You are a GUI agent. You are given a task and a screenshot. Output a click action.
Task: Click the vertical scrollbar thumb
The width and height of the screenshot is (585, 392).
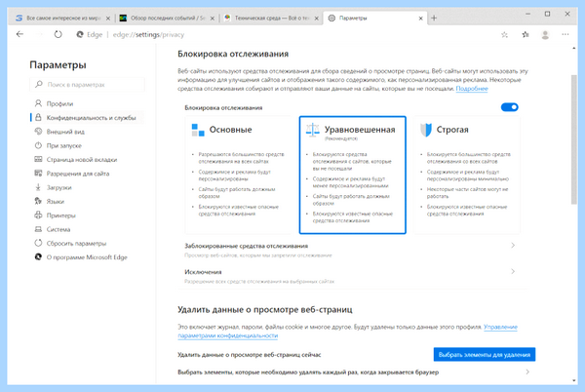[x=574, y=139]
